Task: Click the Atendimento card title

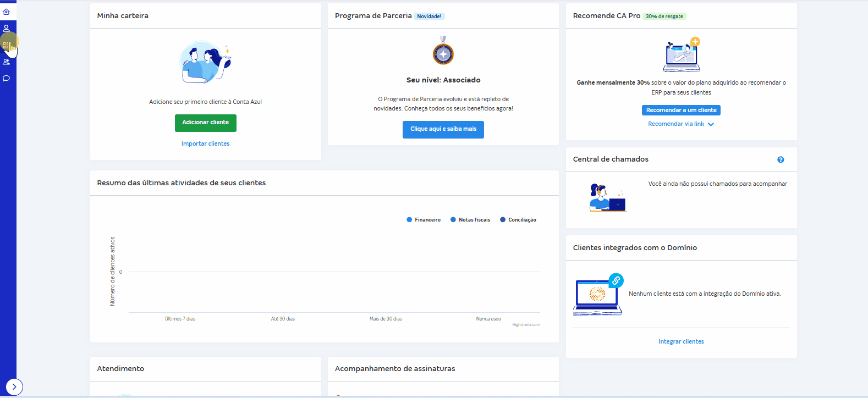Action: pos(120,369)
